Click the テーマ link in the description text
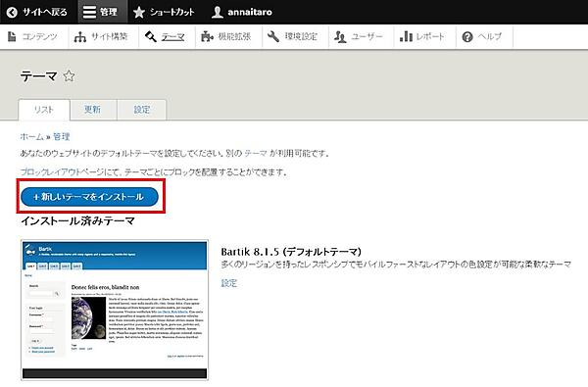 [x=256, y=154]
